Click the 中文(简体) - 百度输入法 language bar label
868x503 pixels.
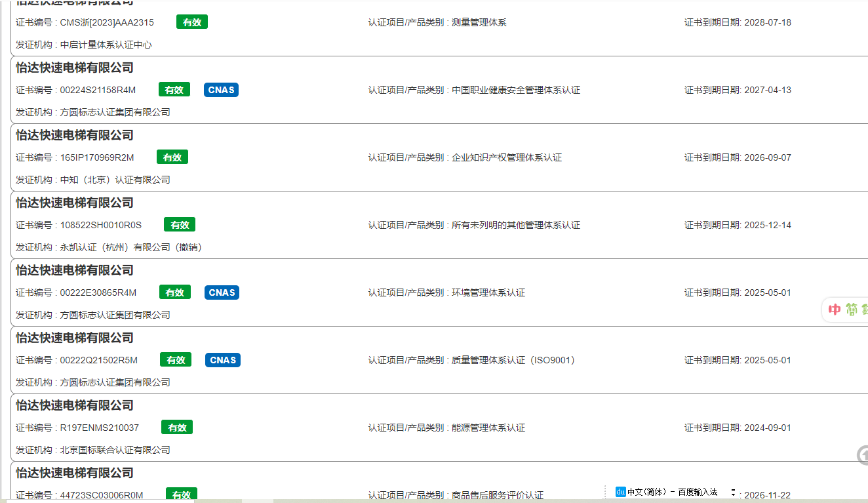click(672, 492)
